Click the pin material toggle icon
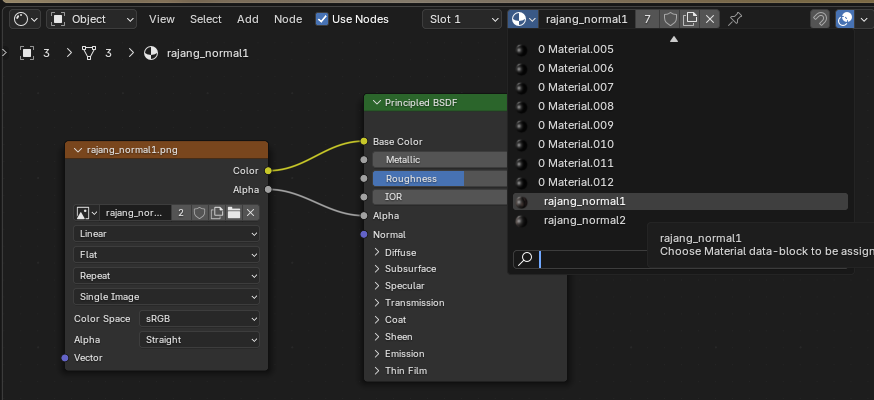This screenshot has height=400, width=874. [736, 19]
